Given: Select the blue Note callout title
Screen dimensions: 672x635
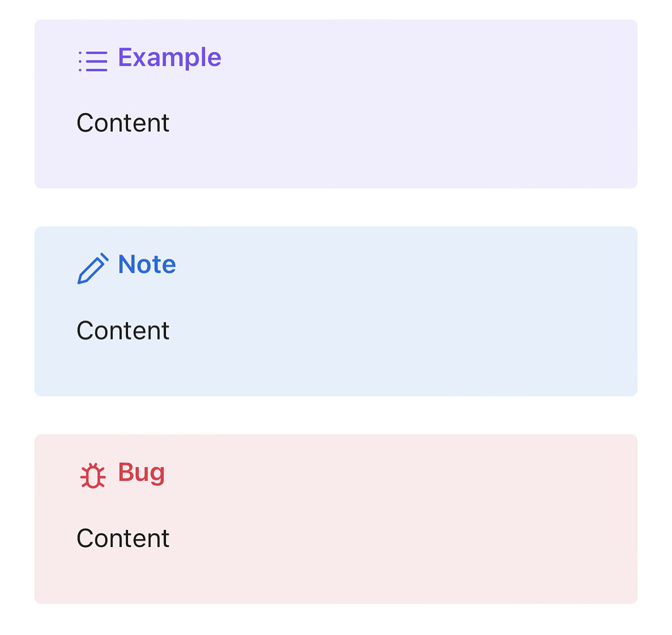Looking at the screenshot, I should click(147, 264).
